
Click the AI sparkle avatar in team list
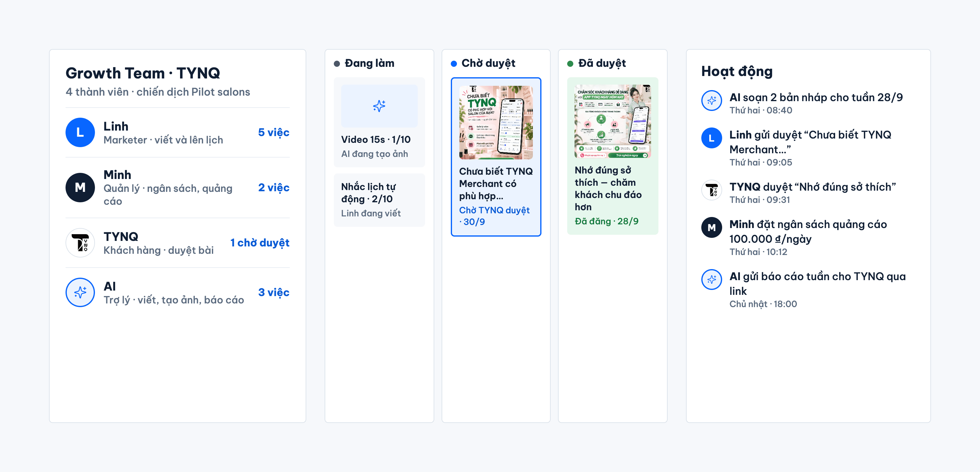coord(80,292)
